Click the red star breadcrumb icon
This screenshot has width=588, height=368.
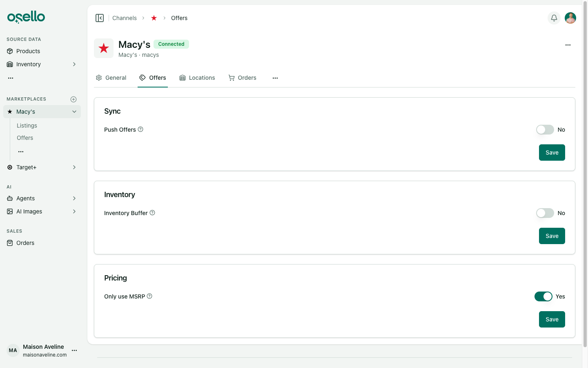coord(154,18)
